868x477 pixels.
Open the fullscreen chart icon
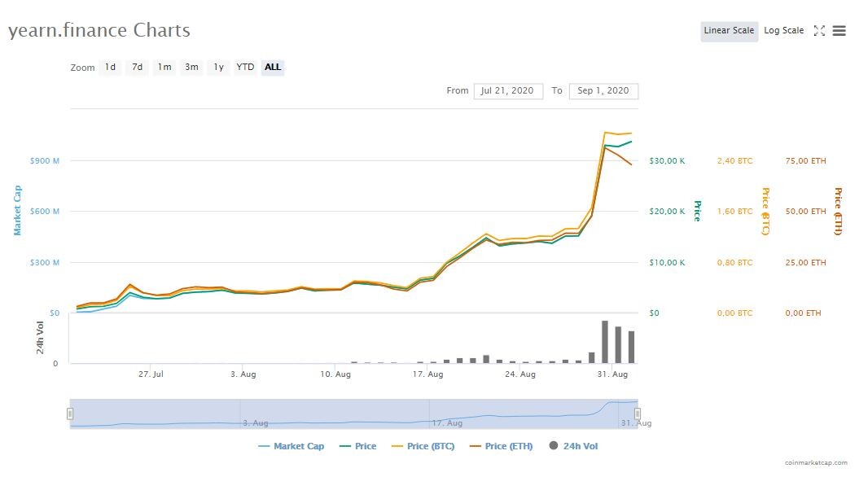(x=819, y=31)
